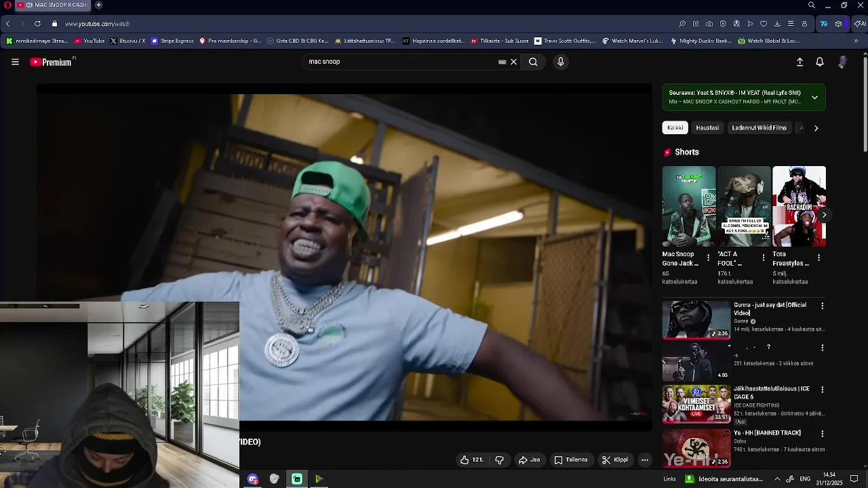Open the mmikedimayn Stream bookmark
The width and height of the screenshot is (868, 488).
[37, 41]
